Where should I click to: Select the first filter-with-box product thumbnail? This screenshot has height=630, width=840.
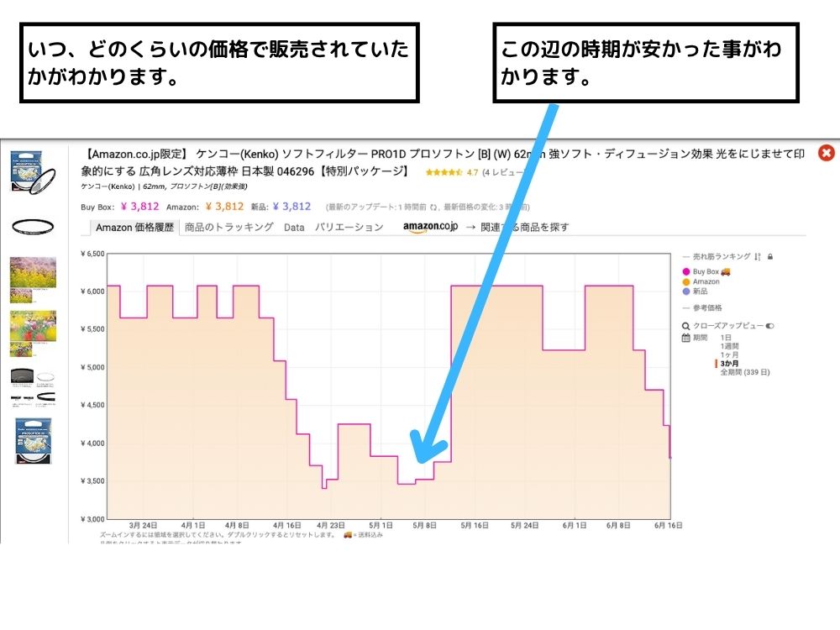point(33,172)
